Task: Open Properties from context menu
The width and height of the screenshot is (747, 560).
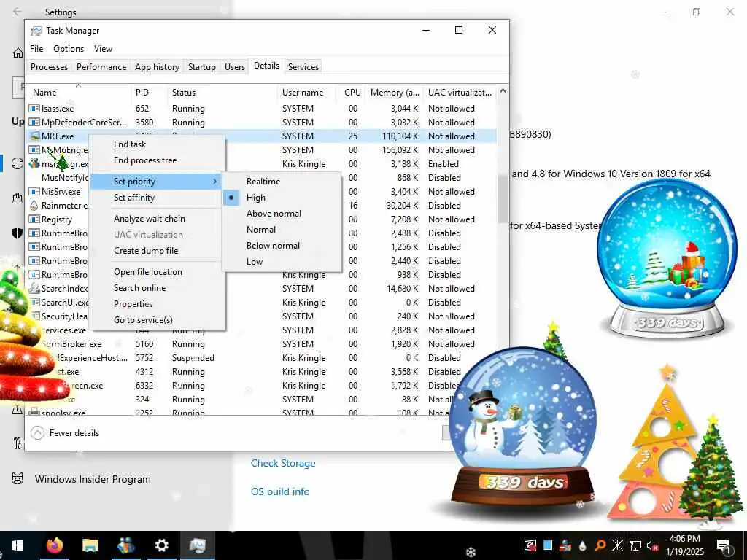Action: pyautogui.click(x=158, y=304)
